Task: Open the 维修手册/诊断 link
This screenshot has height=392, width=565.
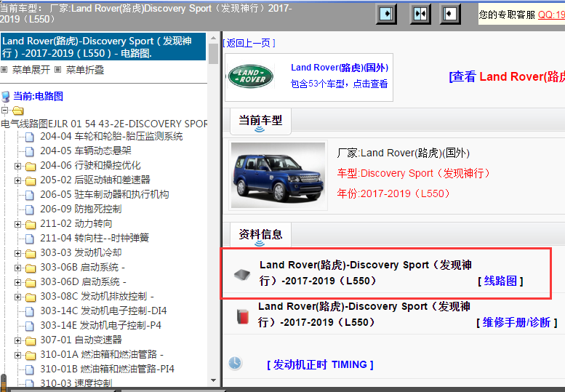Action: tap(517, 322)
